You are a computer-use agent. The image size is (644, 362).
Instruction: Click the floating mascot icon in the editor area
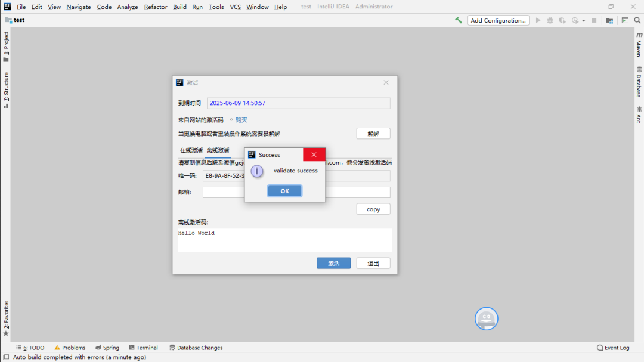[x=486, y=318]
